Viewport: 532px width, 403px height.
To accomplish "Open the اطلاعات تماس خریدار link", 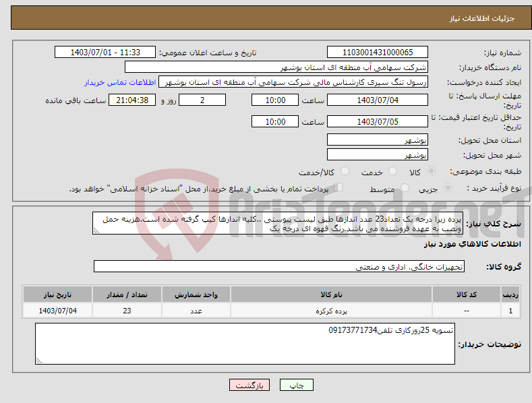I will pyautogui.click(x=120, y=82).
